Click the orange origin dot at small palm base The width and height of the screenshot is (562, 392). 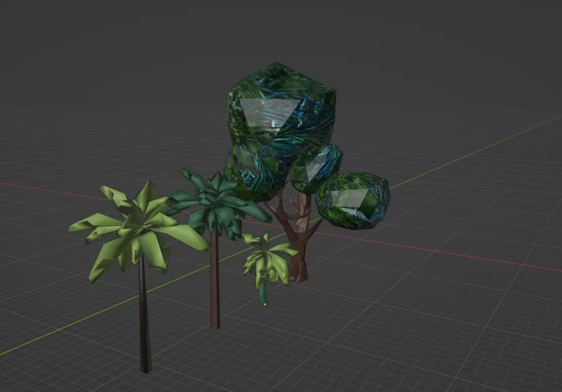click(265, 304)
